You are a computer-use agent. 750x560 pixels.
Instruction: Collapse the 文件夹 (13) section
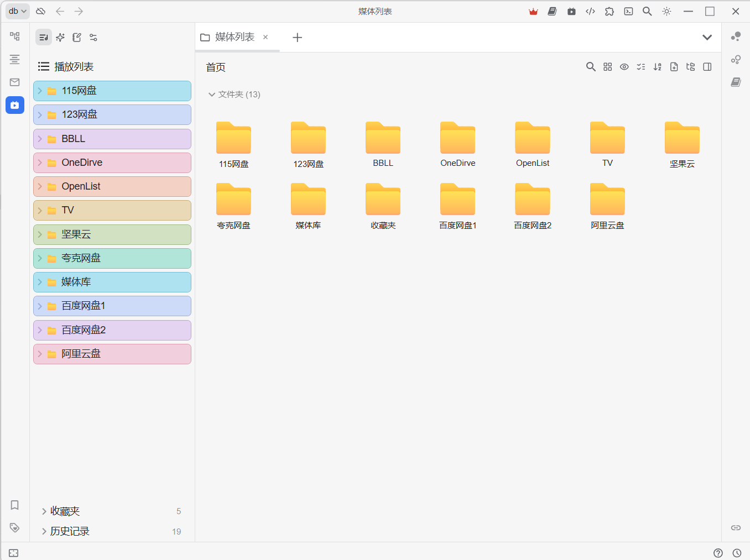212,94
